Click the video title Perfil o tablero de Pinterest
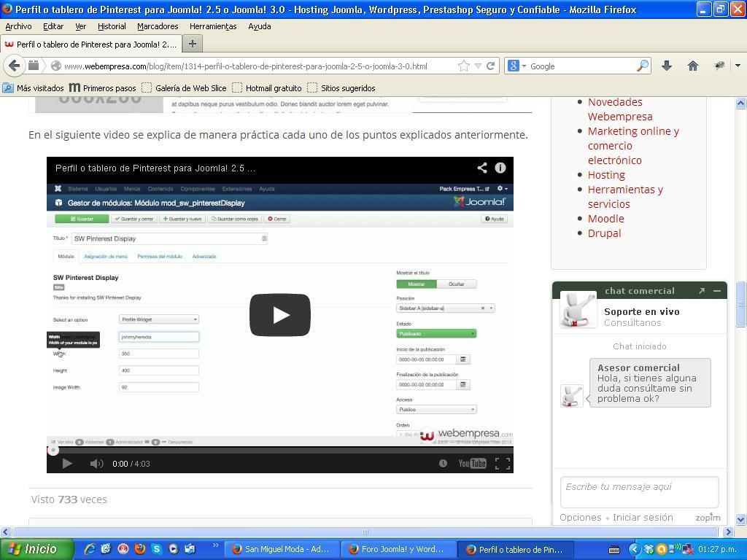747x560 pixels. click(x=155, y=168)
